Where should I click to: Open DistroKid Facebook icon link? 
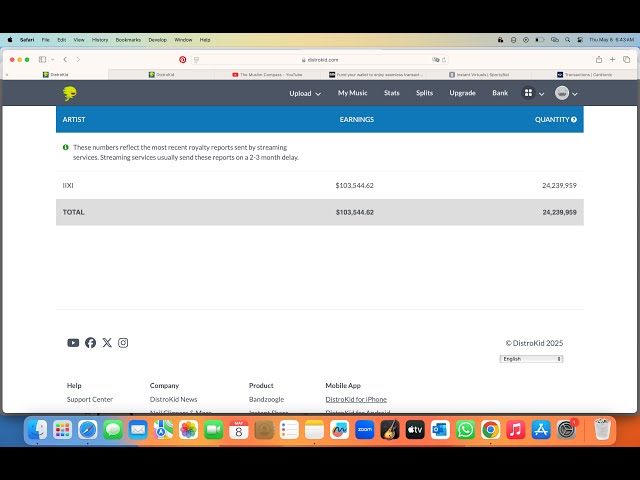(91, 343)
